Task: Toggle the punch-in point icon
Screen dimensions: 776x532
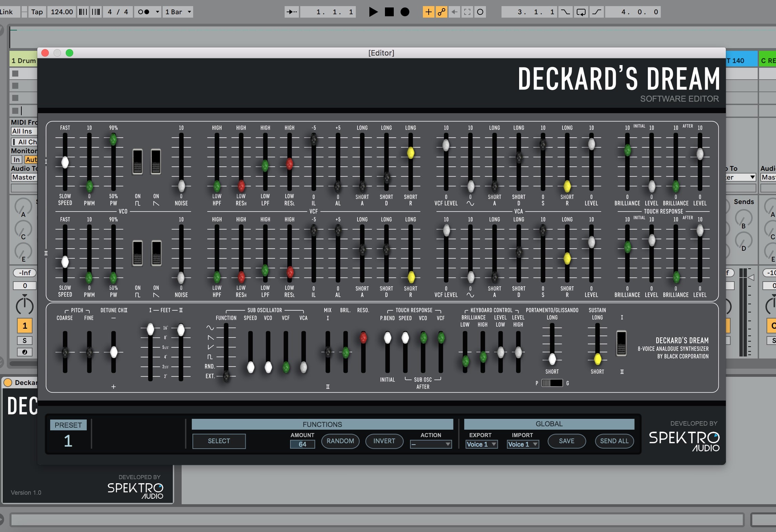Action: click(x=565, y=12)
